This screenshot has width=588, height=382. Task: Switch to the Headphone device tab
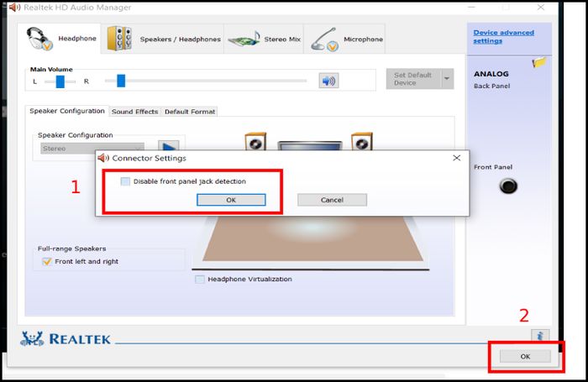click(60, 39)
